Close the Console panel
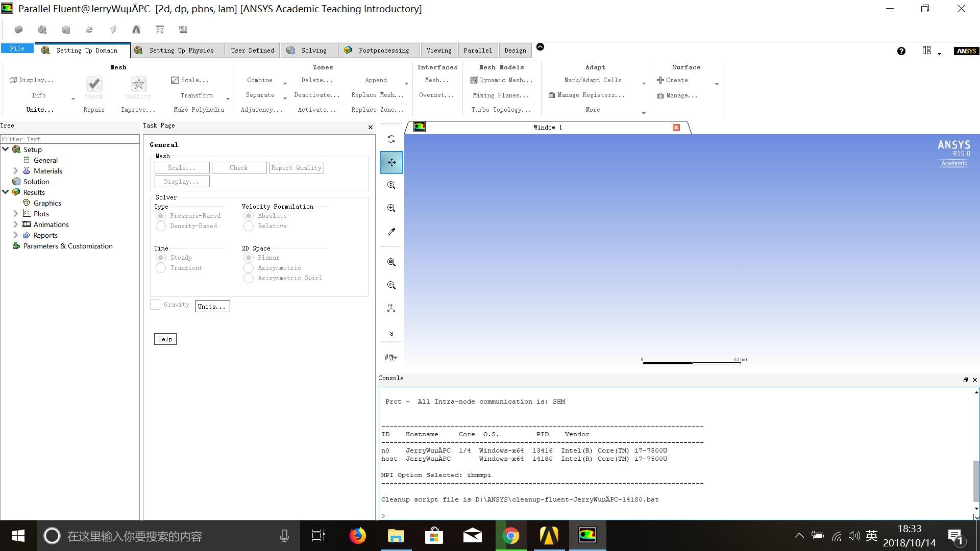Screen dimensions: 980x551 [x=975, y=380]
